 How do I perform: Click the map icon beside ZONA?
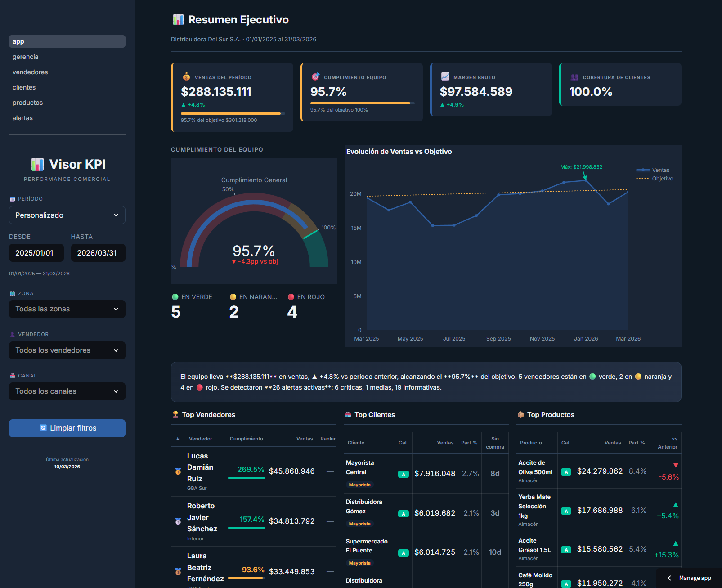click(12, 293)
